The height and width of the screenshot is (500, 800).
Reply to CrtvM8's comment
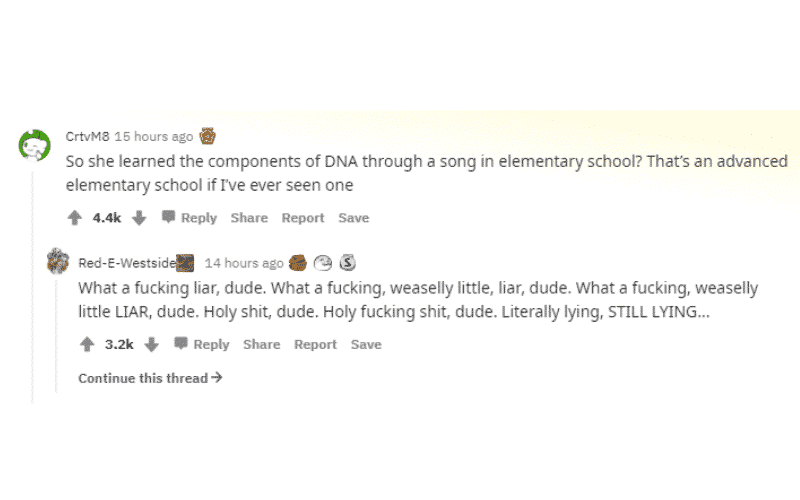click(189, 218)
